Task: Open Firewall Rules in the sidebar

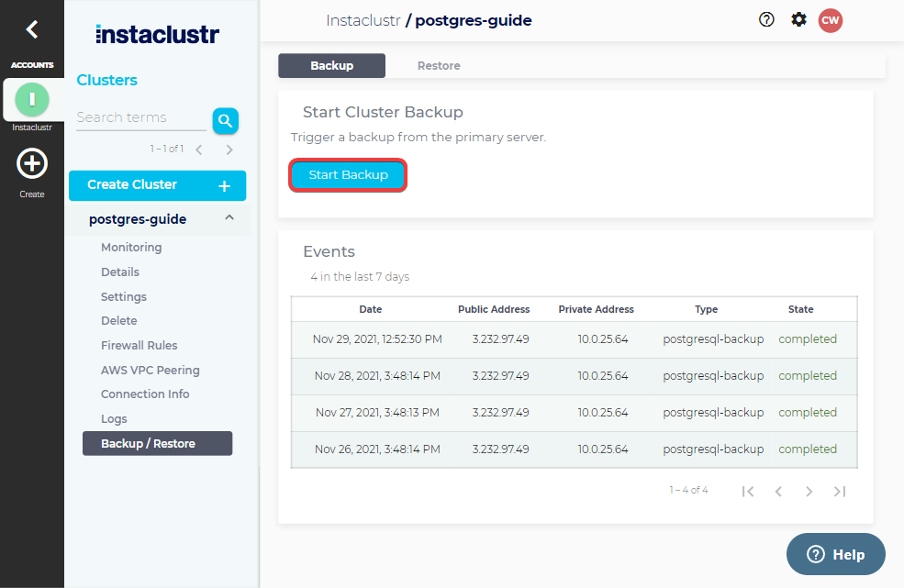Action: 139,345
